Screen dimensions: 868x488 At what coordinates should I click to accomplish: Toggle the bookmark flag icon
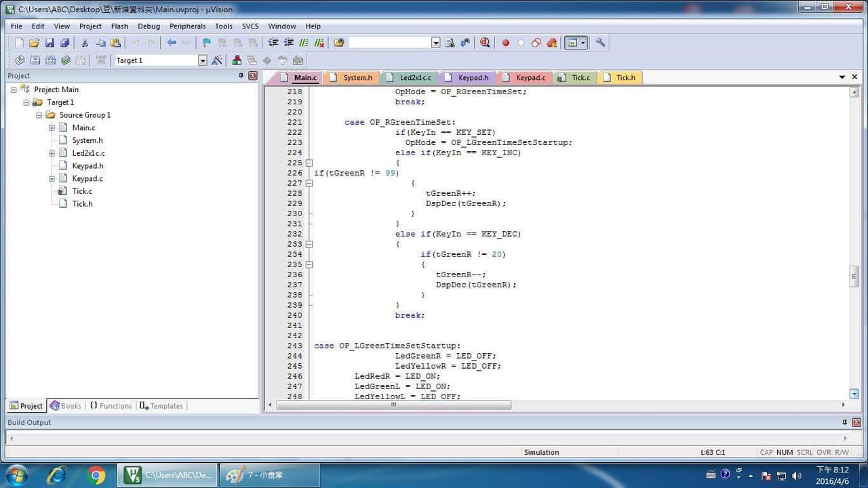[x=207, y=43]
